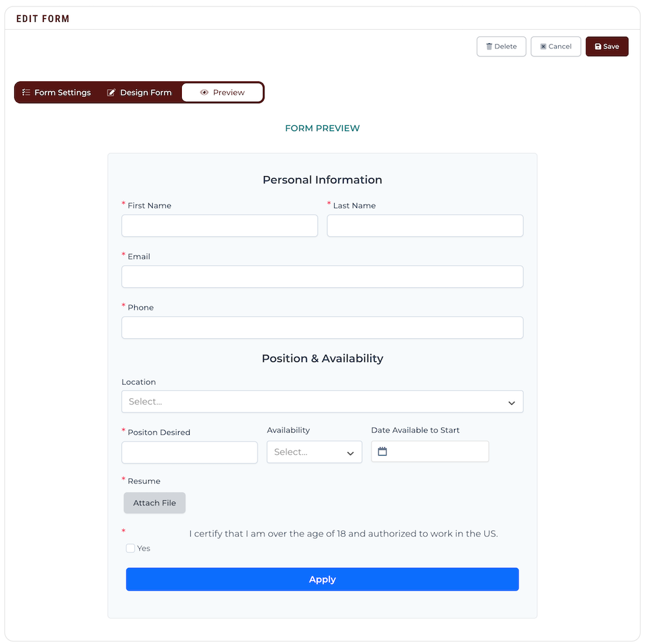This screenshot has width=645, height=644.
Task: Click the calendar icon in date field
Action: click(382, 452)
